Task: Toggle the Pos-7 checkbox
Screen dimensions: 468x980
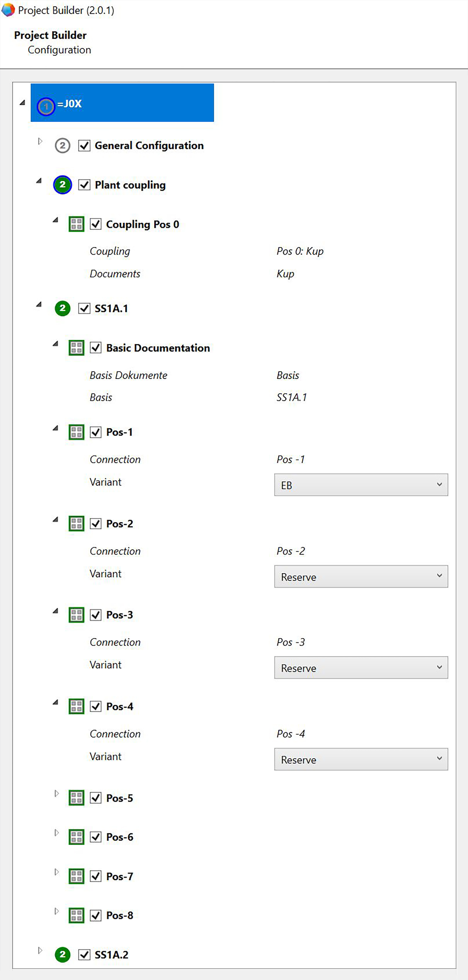Action: click(x=95, y=876)
